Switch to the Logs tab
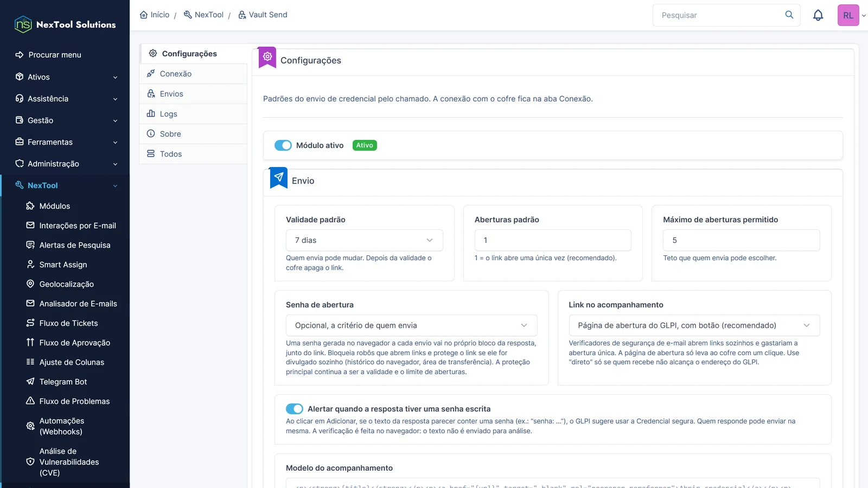 pos(193,114)
